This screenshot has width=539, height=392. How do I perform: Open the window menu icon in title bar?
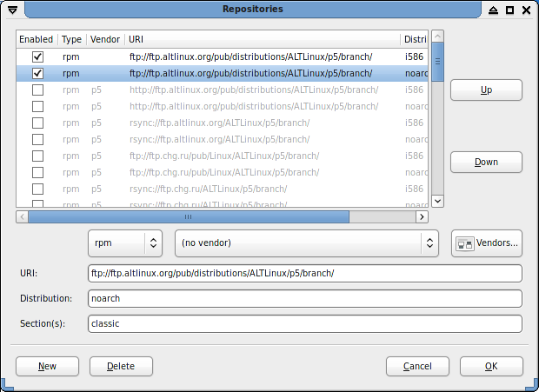[12, 10]
